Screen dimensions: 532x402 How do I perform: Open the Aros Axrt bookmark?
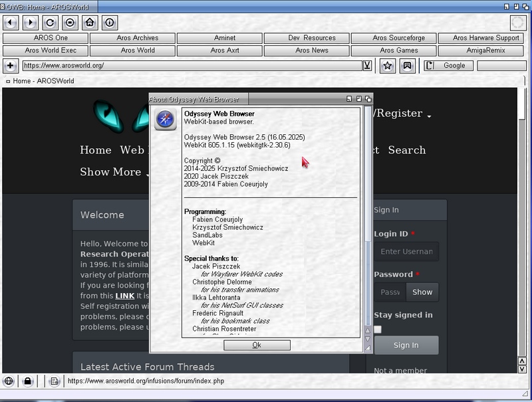(219, 50)
